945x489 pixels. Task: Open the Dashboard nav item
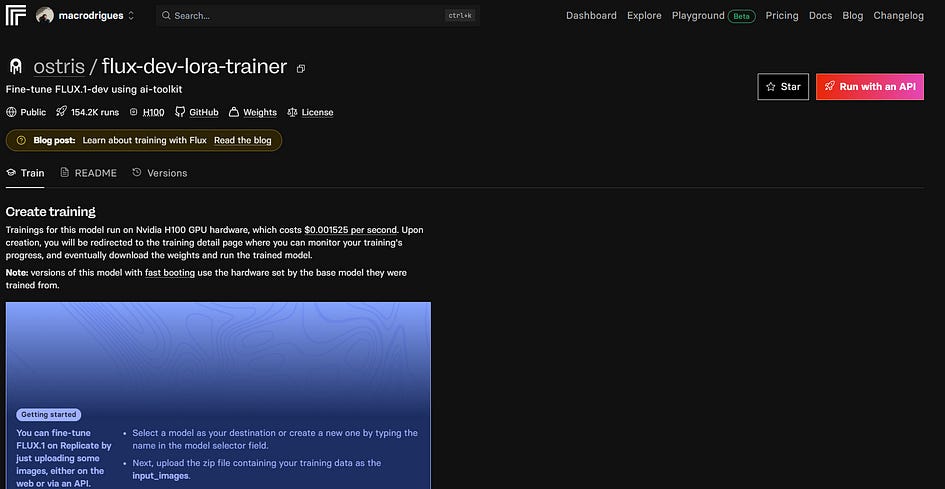pyautogui.click(x=591, y=16)
